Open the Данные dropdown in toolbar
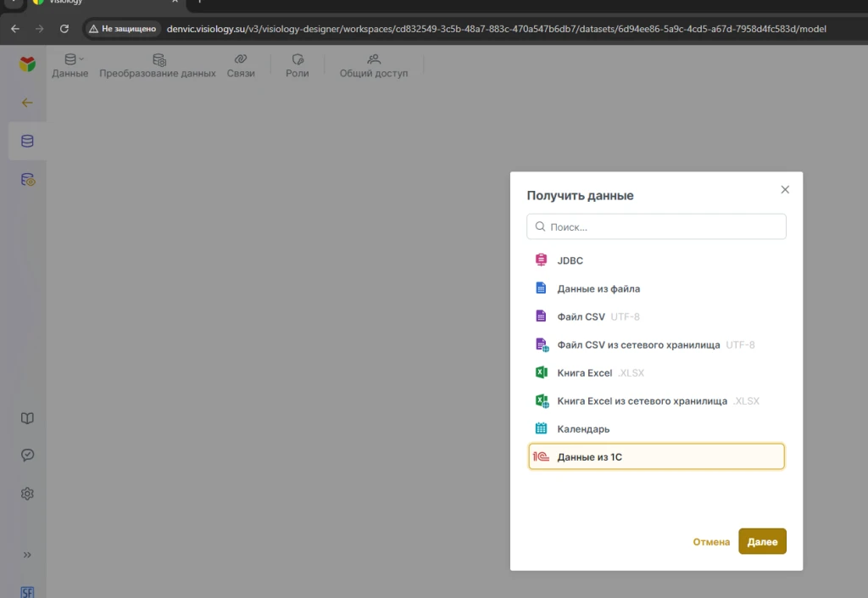868x598 pixels. pos(70,65)
